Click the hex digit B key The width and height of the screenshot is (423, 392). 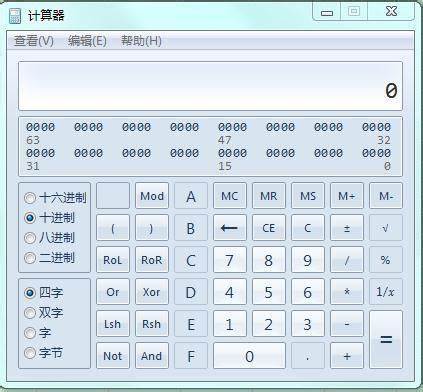click(191, 228)
